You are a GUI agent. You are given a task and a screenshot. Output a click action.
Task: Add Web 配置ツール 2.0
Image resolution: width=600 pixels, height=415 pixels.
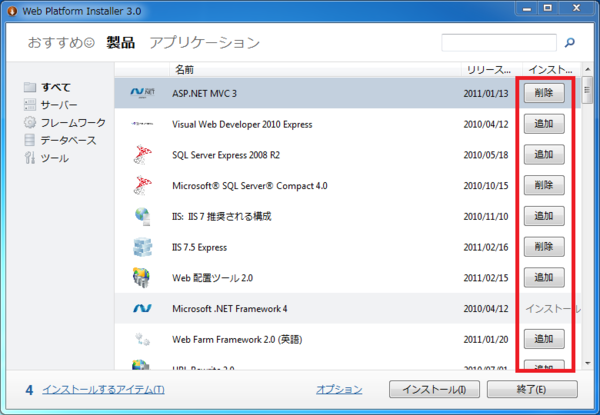(x=544, y=277)
